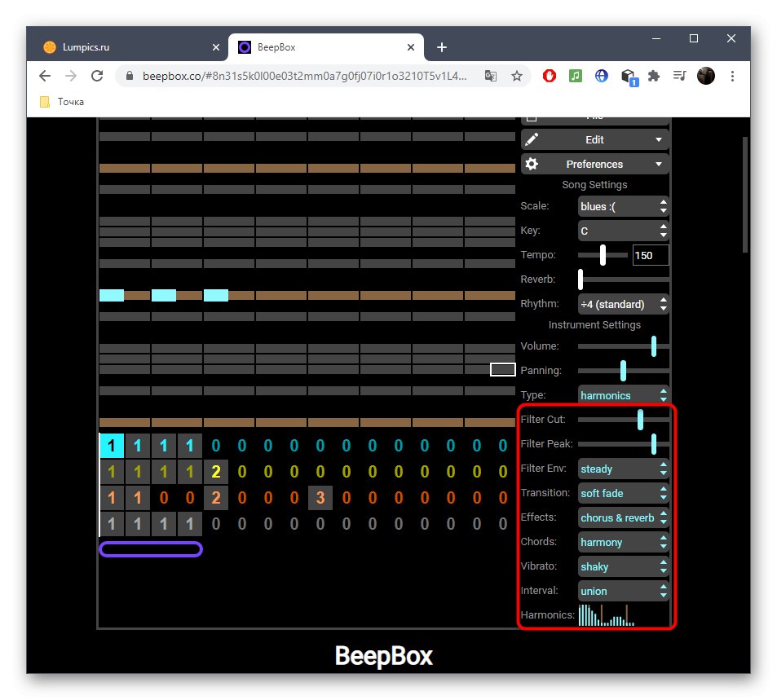Select the yellow pattern cell numbered 2
The height and width of the screenshot is (700, 777).
point(216,472)
